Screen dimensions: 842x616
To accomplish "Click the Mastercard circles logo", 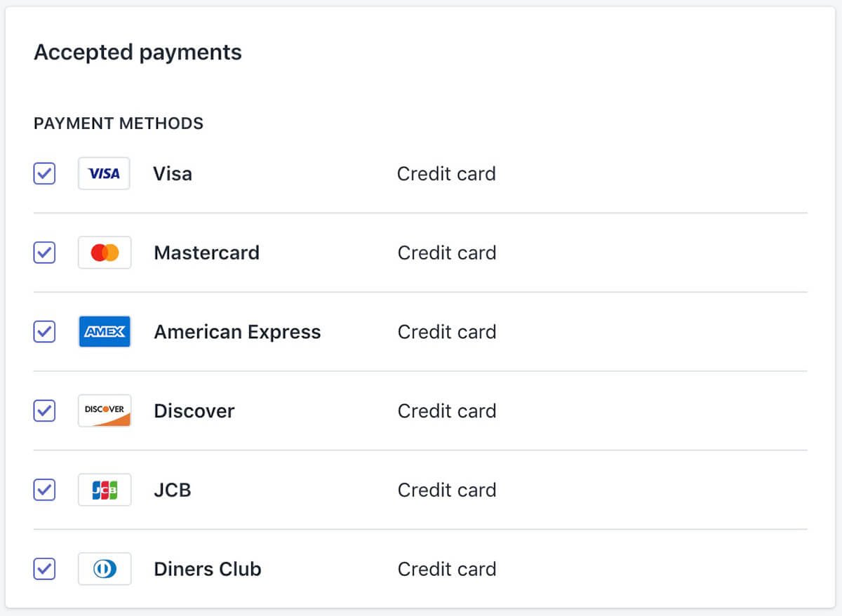I will [104, 253].
